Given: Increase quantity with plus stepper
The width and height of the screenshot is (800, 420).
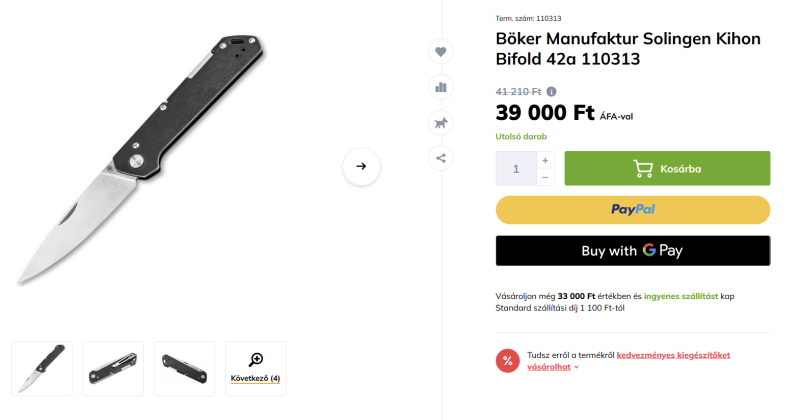Looking at the screenshot, I should pos(545,160).
